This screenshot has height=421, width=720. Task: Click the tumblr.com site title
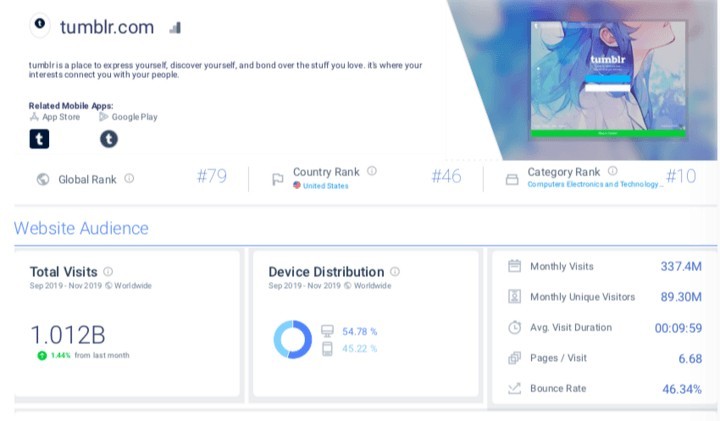coord(107,27)
